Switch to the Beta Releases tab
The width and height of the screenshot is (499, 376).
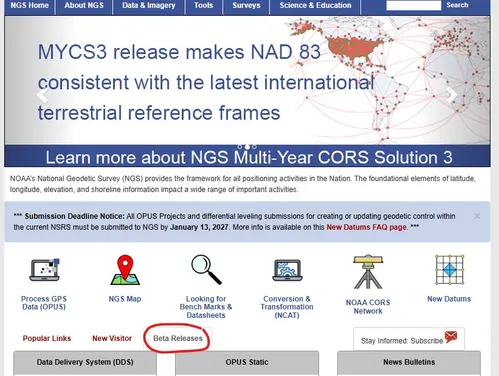[x=178, y=338]
